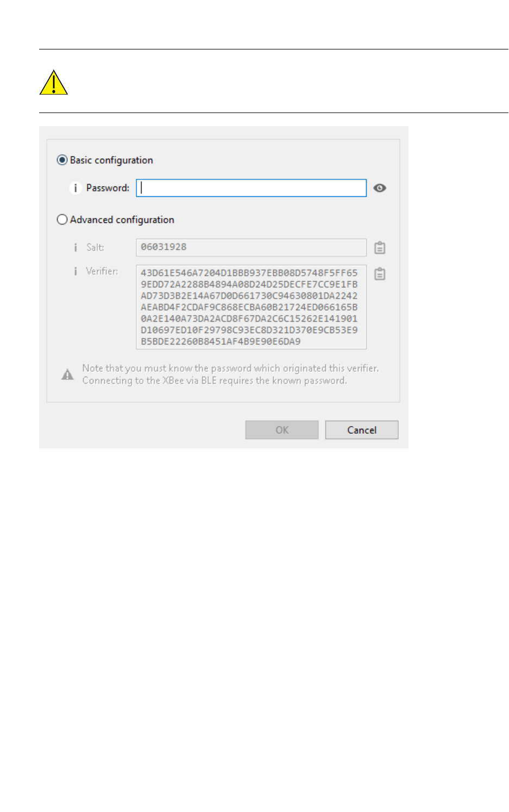
Task: Click the note line about connecting via BLE
Action: 215,380
